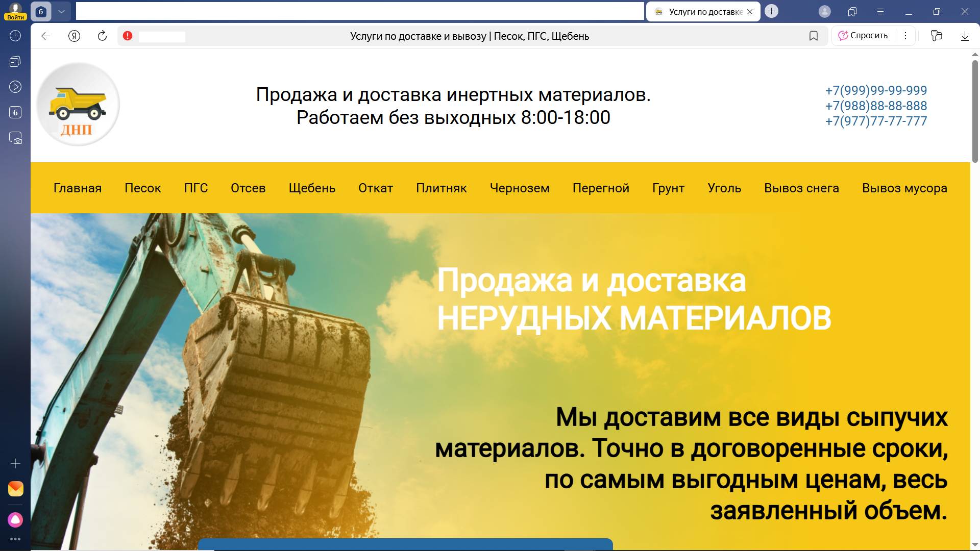Open Protect security info via red shield icon
This screenshot has height=551, width=980.
pyautogui.click(x=128, y=36)
